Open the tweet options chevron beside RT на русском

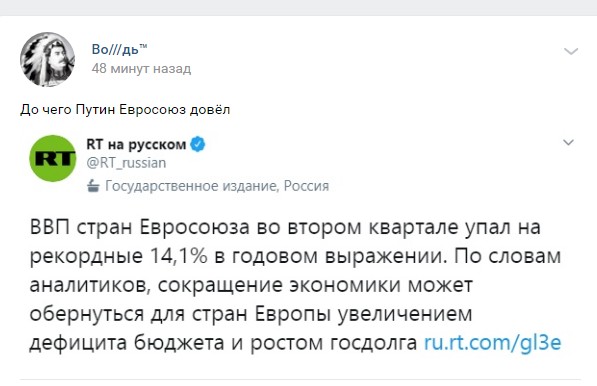(568, 142)
